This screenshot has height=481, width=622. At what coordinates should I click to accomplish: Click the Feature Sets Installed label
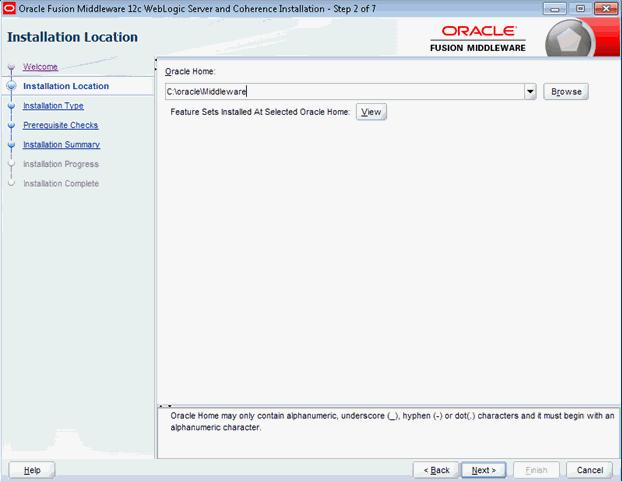tap(260, 112)
